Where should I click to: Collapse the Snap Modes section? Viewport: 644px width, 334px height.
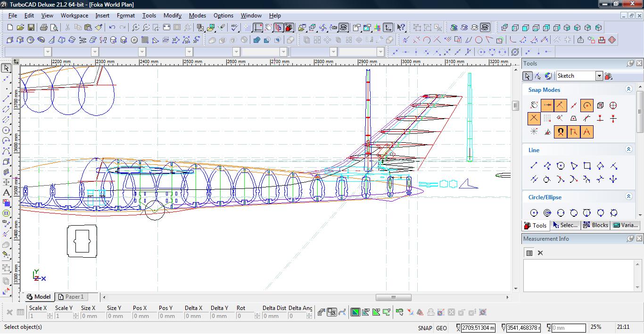(628, 89)
